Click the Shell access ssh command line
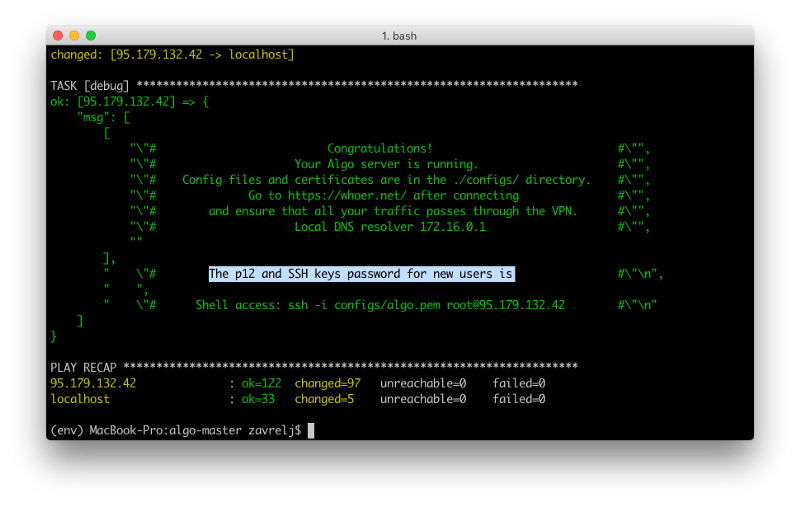This screenshot has width=800, height=506. (380, 305)
